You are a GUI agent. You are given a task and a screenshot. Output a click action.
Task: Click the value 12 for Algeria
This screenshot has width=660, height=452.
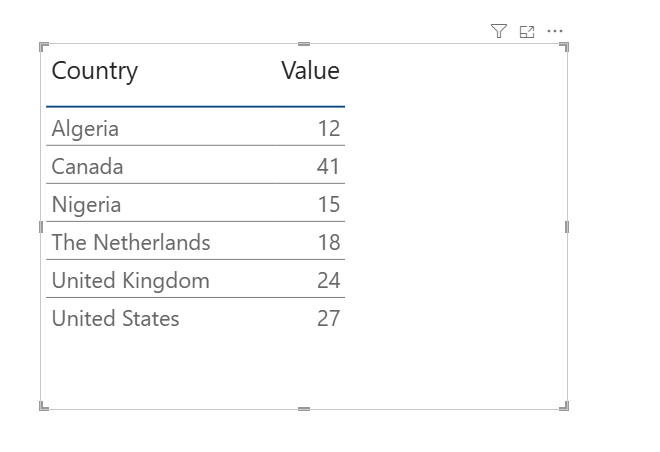tap(328, 128)
